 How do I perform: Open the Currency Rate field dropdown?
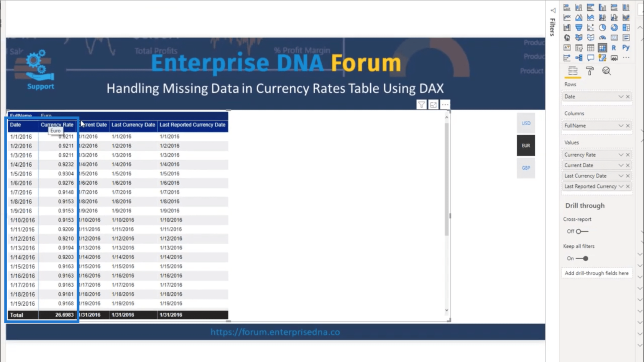[x=621, y=155]
